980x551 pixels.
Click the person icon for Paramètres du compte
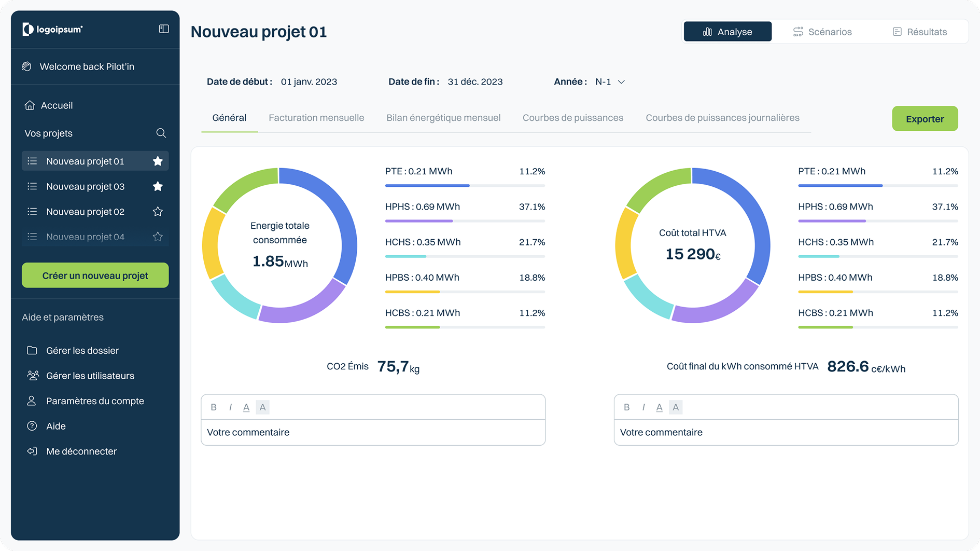coord(32,401)
